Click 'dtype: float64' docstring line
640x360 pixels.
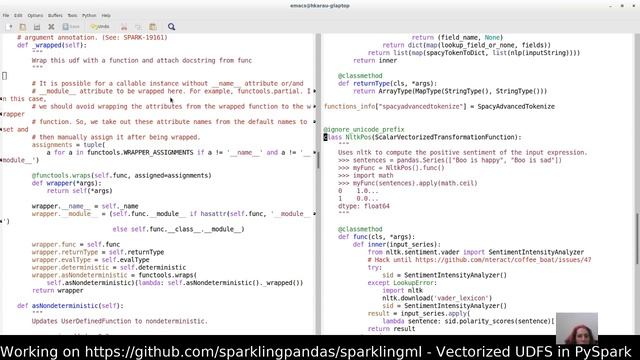pyautogui.click(x=364, y=206)
